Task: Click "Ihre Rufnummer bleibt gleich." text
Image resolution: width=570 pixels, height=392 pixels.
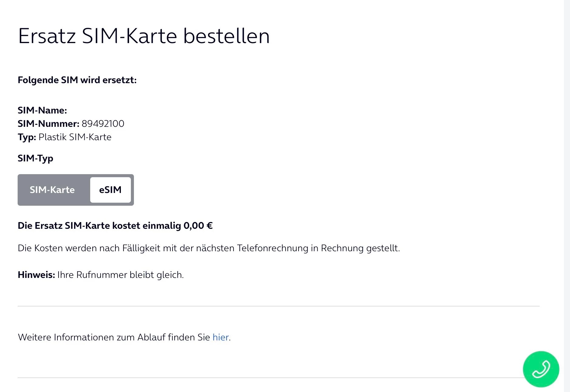Action: pyautogui.click(x=121, y=275)
